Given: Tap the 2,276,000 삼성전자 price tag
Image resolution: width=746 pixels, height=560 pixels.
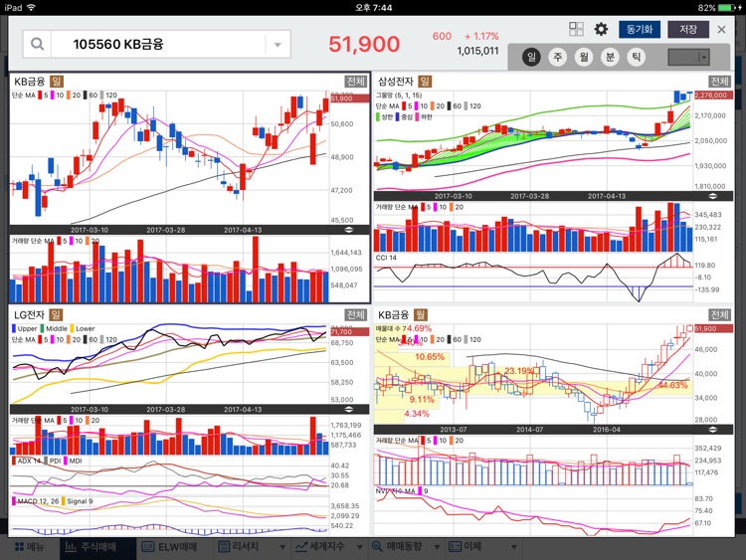Looking at the screenshot, I should click(713, 95).
